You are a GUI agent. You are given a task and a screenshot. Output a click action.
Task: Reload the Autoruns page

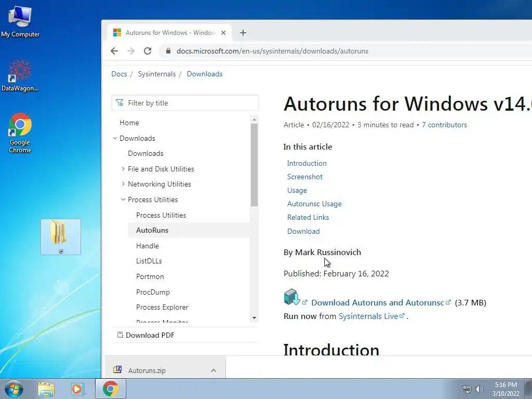coord(147,51)
